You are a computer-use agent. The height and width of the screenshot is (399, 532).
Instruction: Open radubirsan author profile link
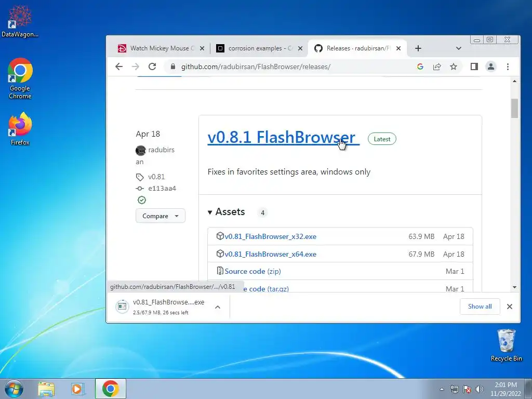click(x=161, y=150)
